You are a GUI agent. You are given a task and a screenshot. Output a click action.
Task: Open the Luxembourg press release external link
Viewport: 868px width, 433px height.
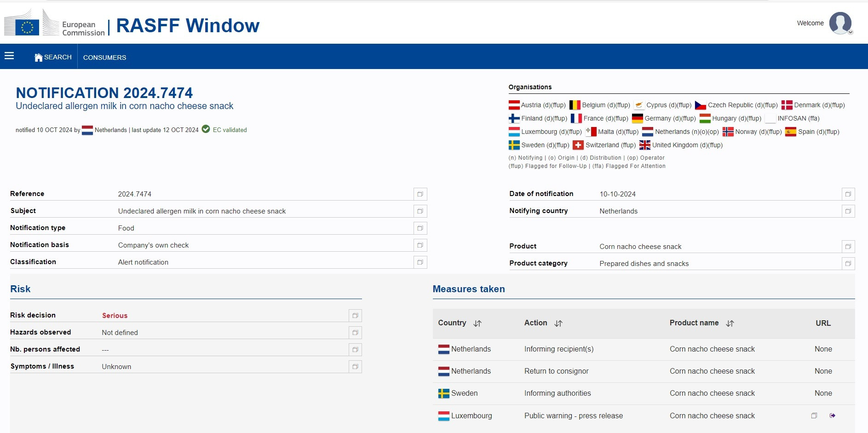click(x=833, y=416)
